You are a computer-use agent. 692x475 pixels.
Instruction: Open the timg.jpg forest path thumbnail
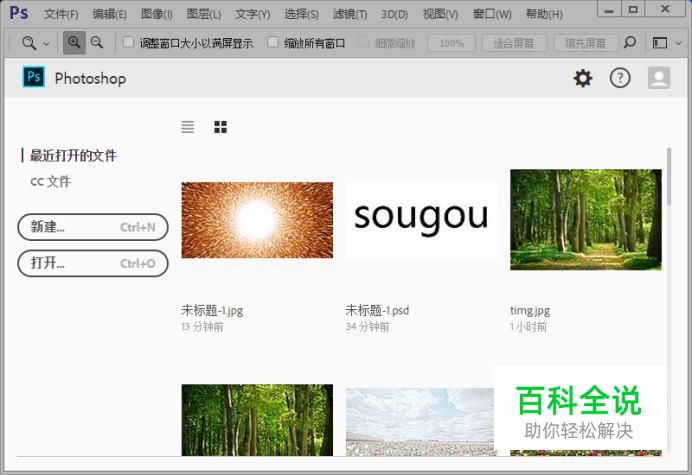586,219
